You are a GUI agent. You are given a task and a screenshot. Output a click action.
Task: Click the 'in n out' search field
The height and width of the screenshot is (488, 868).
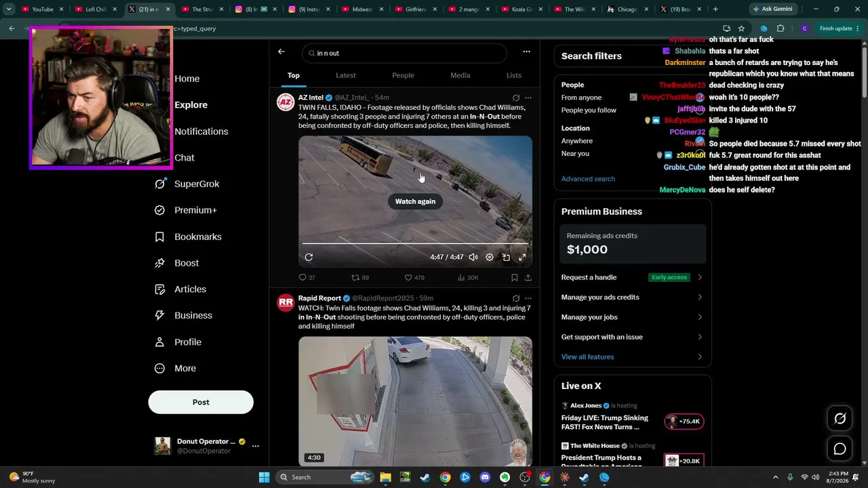click(x=405, y=54)
